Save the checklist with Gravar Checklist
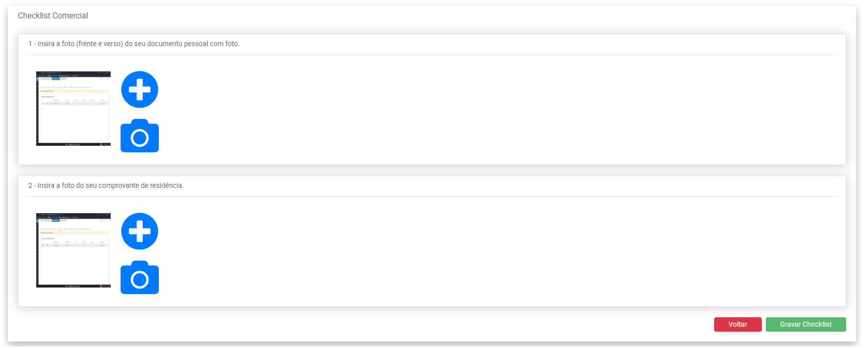Screen dimensions: 868x348 point(805,324)
